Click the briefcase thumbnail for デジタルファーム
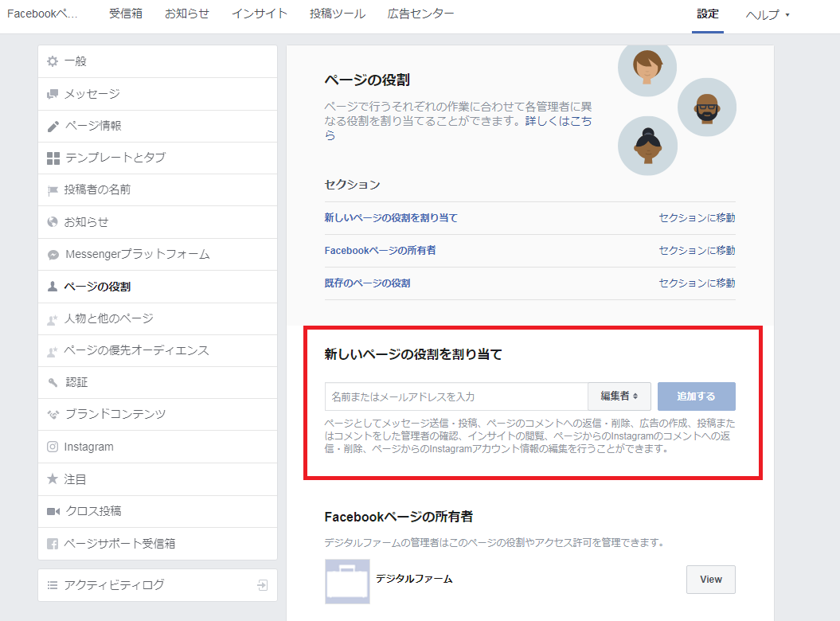The image size is (840, 621). [347, 581]
